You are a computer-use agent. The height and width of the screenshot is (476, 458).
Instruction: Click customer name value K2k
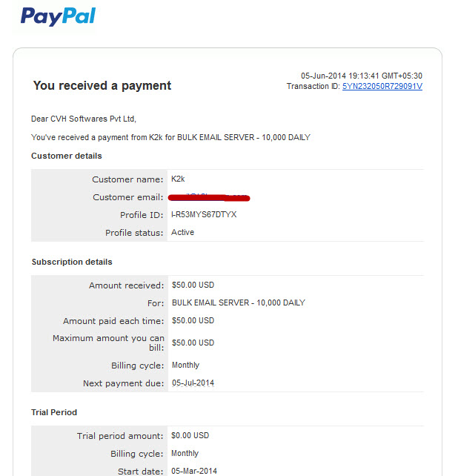[178, 179]
